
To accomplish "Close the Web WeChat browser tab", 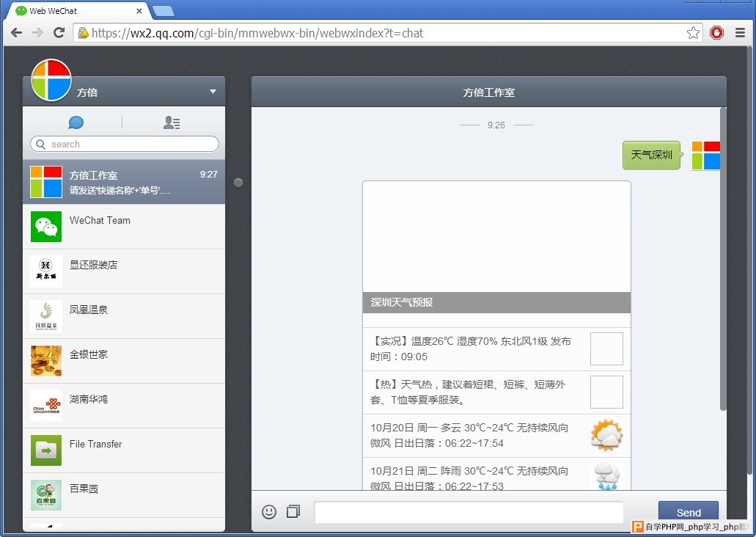I will [139, 10].
